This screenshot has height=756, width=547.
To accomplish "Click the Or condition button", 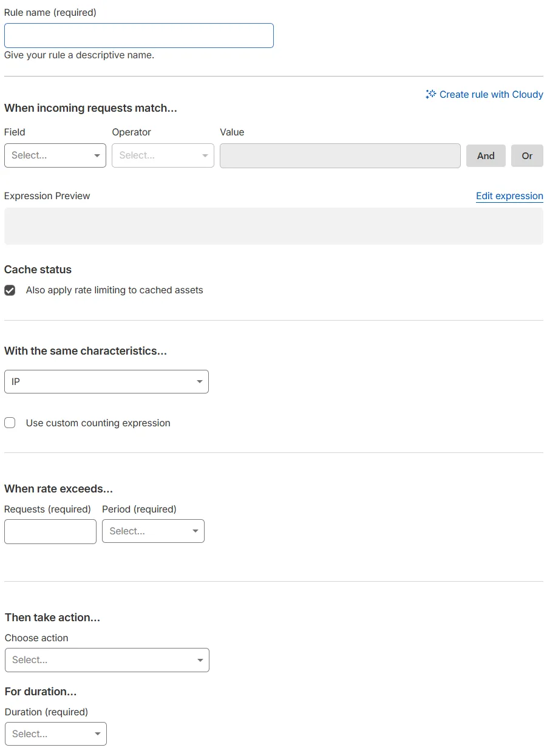I will point(526,155).
